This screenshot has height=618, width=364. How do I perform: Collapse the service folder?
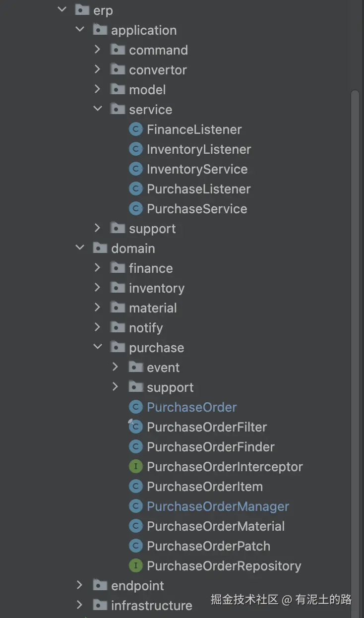coord(98,109)
